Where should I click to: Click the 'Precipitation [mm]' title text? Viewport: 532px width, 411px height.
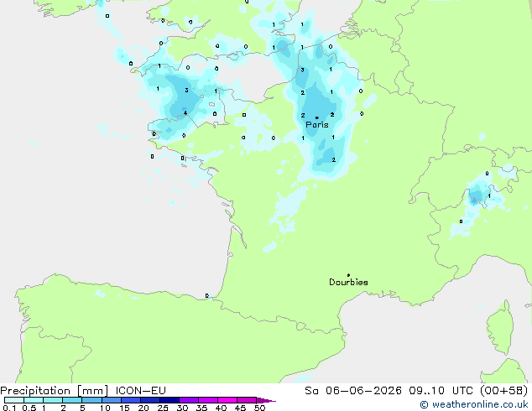[55, 391]
